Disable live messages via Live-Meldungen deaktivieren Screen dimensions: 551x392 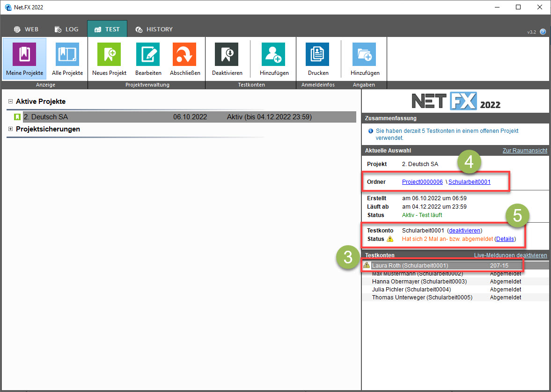pos(510,255)
